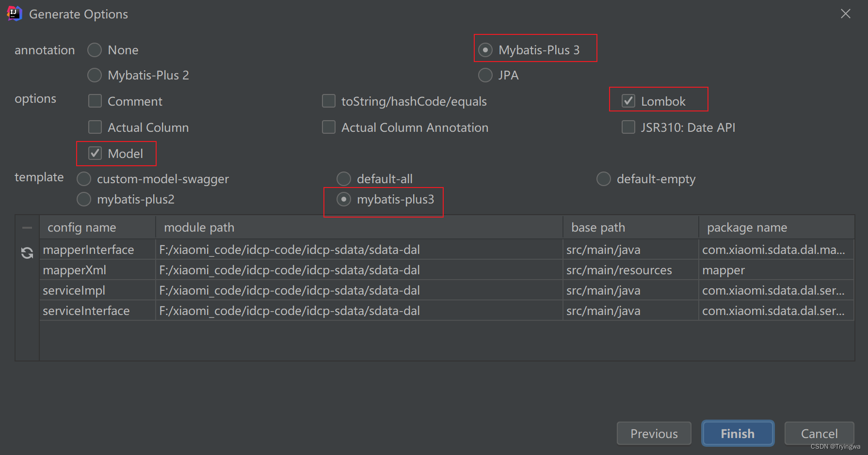Click the refresh icon beside the config table

coord(27,252)
